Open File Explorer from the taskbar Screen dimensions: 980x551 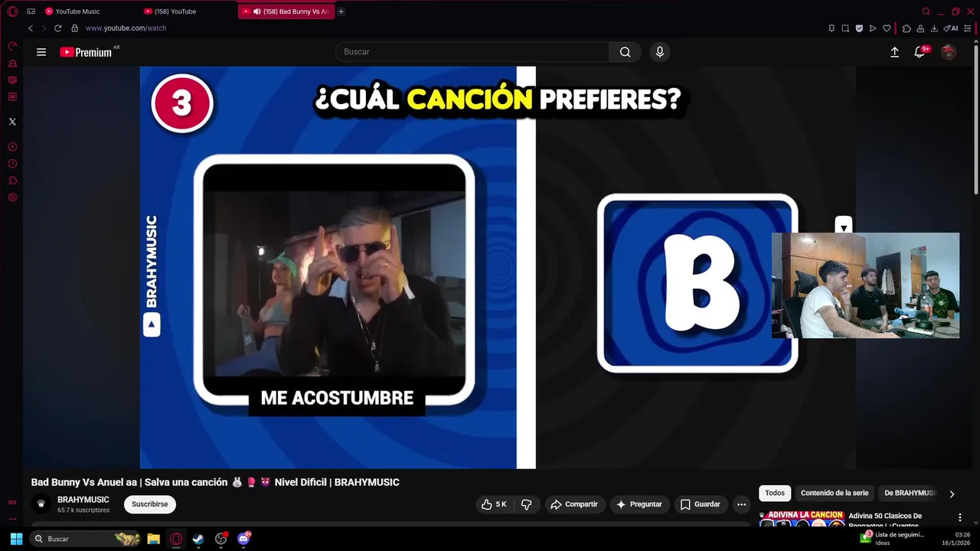pos(153,539)
